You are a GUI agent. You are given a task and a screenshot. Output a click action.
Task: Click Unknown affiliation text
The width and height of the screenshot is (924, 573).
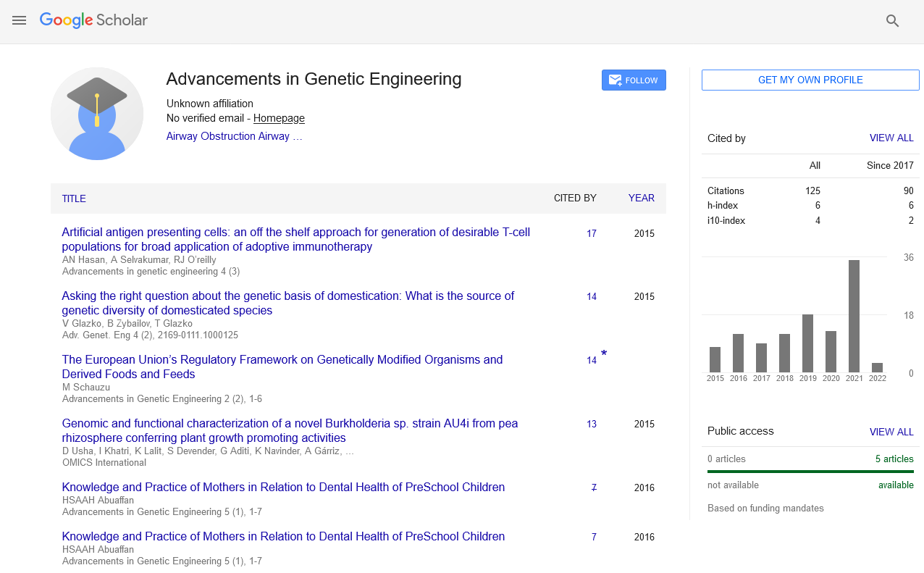[210, 104]
